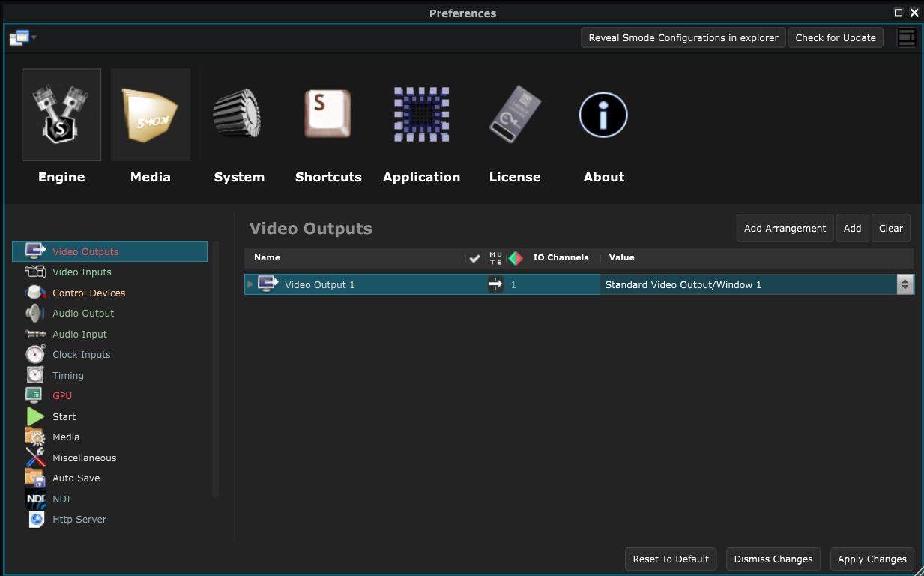Viewport: 924px width, 576px height.
Task: Click the Video Output 1 name text
Action: [319, 284]
